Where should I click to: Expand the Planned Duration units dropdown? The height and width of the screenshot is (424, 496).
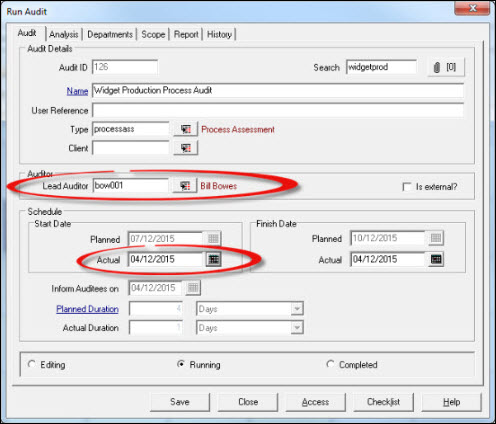point(297,309)
